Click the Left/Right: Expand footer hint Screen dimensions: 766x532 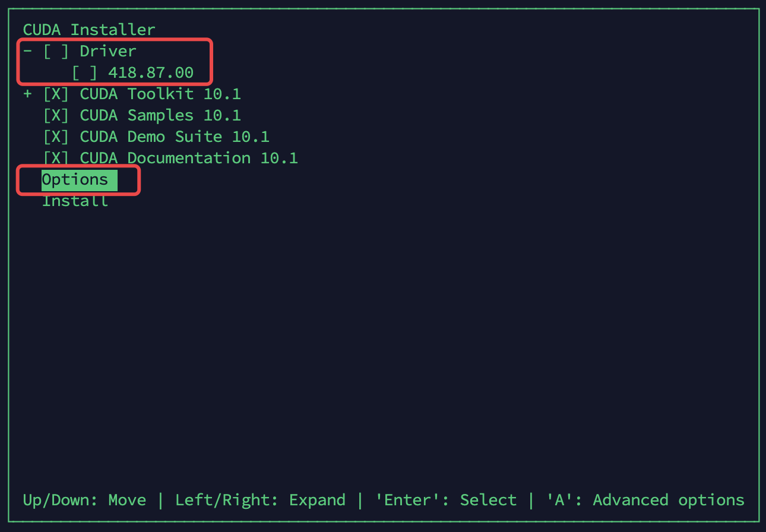(260, 500)
